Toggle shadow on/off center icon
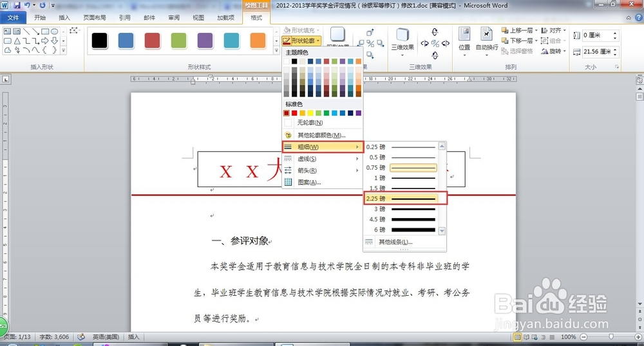The width and height of the screenshot is (644, 346). (x=370, y=44)
